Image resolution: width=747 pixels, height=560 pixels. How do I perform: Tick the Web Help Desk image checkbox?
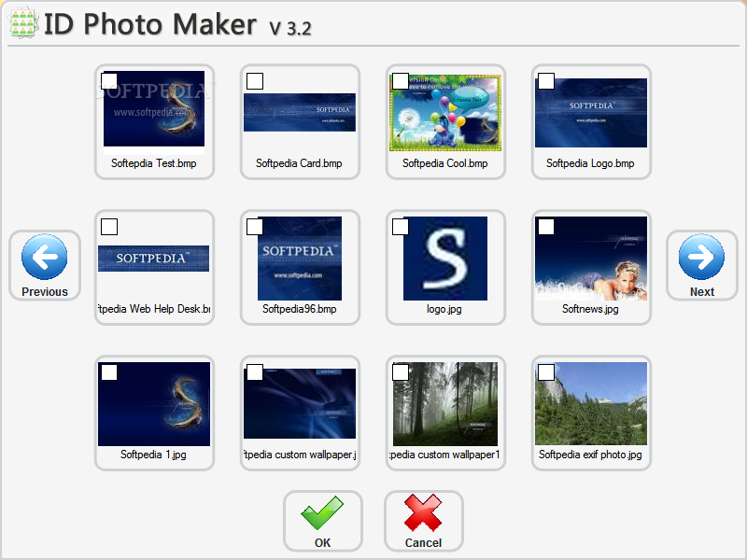coord(109,227)
